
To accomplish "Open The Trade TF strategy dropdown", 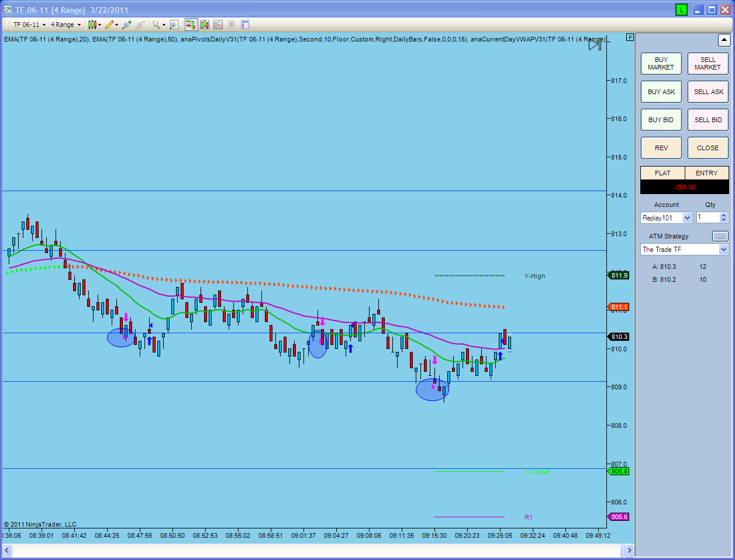I will (x=685, y=250).
